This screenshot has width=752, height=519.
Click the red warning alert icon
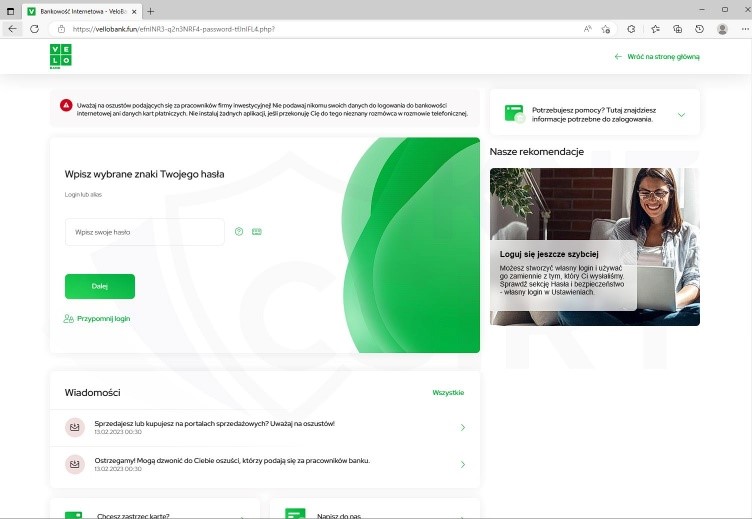[x=65, y=105]
